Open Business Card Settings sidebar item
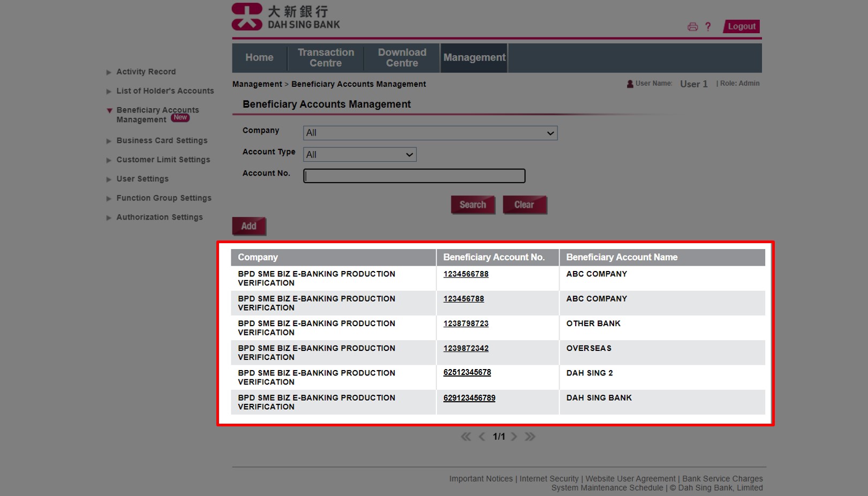This screenshot has height=496, width=868. pos(162,140)
